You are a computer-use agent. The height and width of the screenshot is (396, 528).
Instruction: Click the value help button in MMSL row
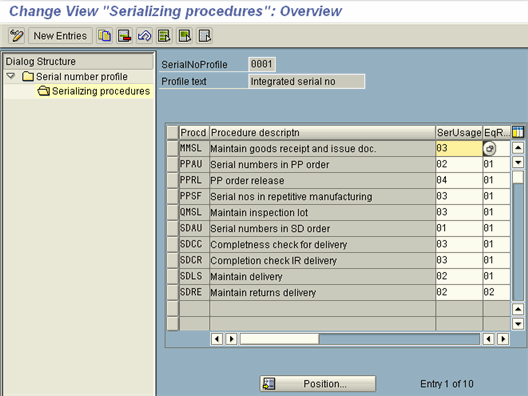pyautogui.click(x=489, y=148)
